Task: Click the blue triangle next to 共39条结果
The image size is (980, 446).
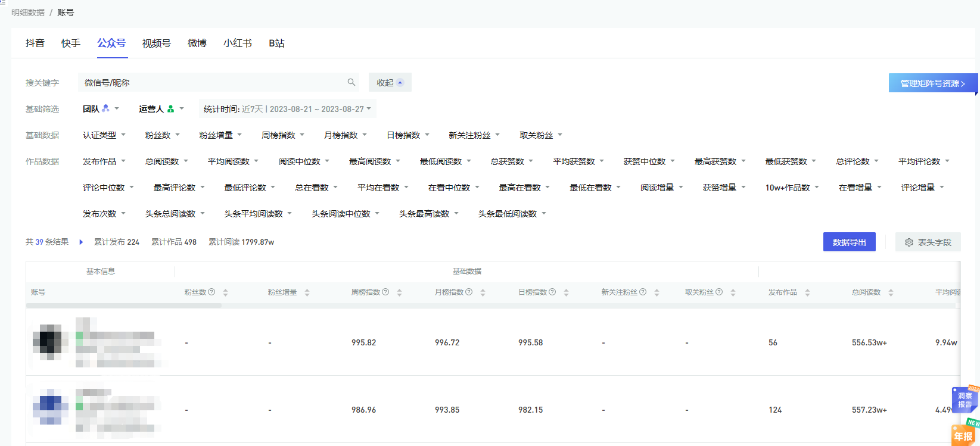Action: pyautogui.click(x=81, y=242)
